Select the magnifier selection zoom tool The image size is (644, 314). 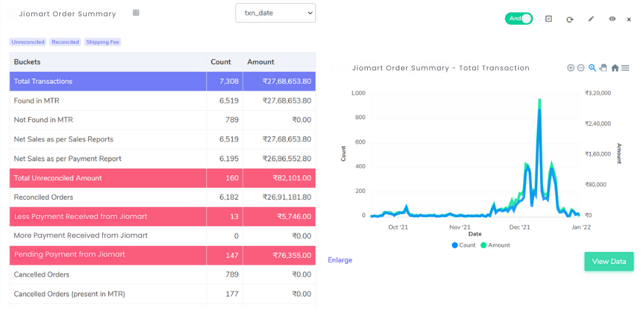point(593,68)
